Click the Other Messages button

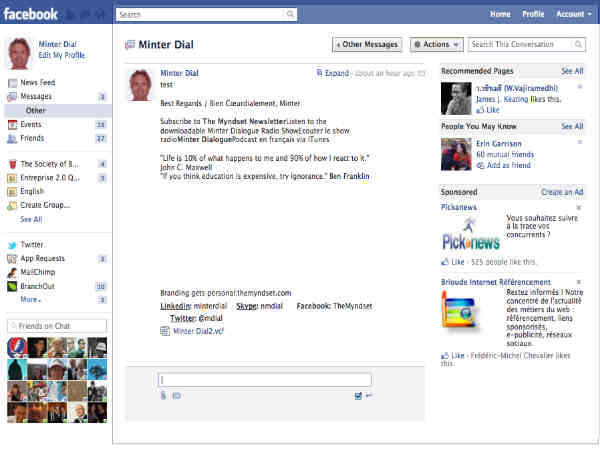[x=367, y=44]
